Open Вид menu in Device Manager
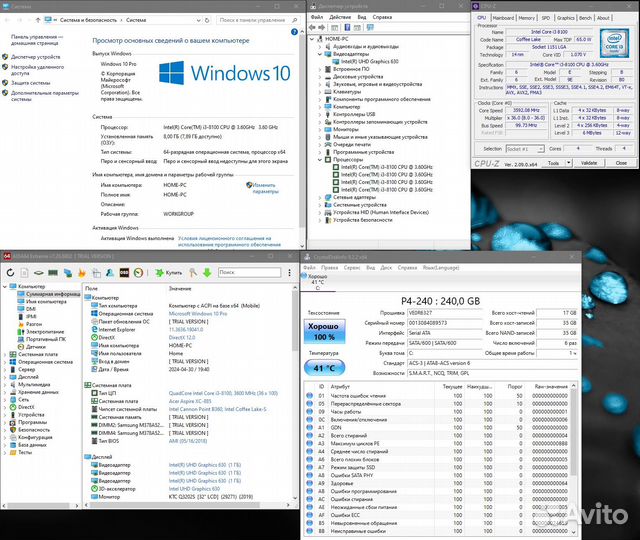 click(x=362, y=17)
